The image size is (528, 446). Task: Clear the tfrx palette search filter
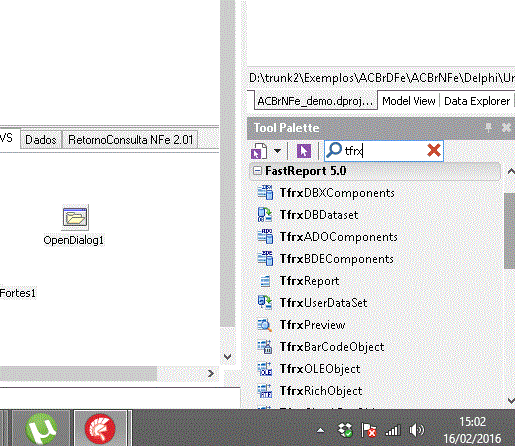pyautogui.click(x=434, y=150)
